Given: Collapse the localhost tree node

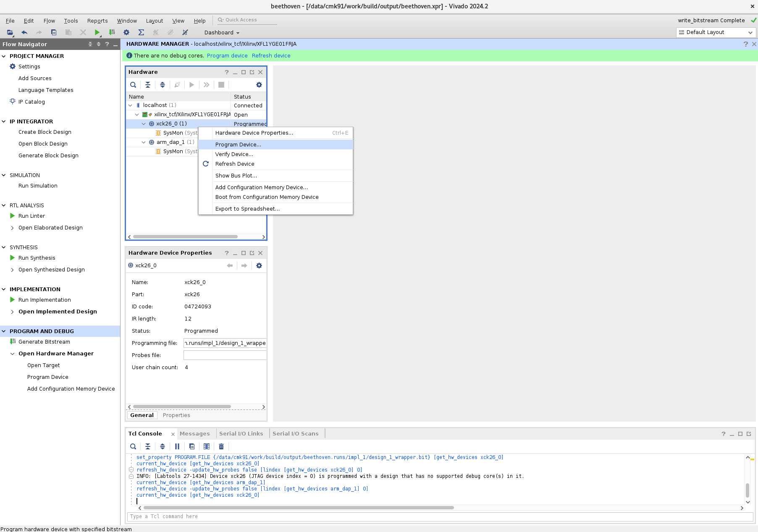Looking at the screenshot, I should point(130,105).
